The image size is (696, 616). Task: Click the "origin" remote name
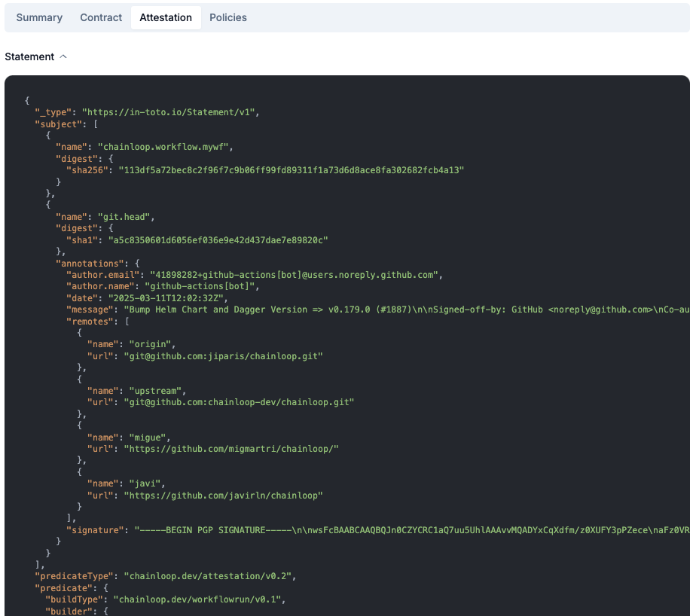click(x=150, y=344)
